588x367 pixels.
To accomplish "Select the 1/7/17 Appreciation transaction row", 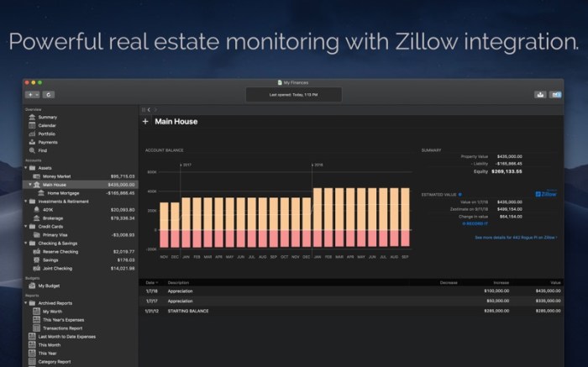I will coord(351,301).
